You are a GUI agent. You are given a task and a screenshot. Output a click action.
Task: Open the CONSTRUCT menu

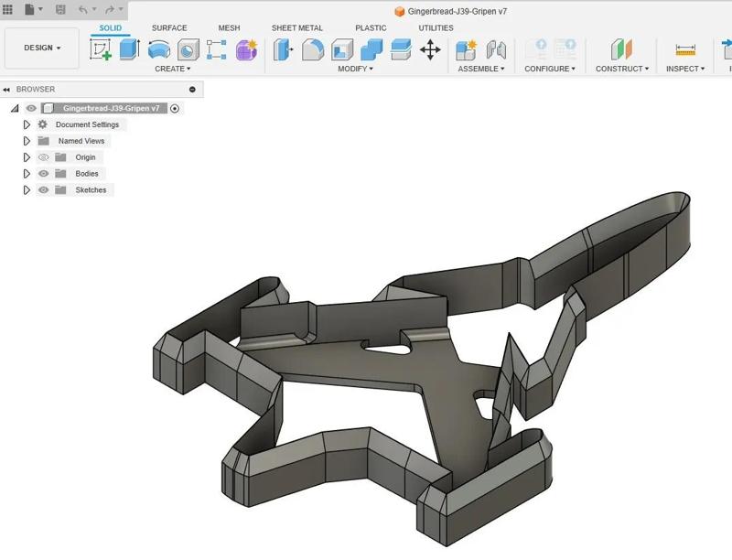620,67
